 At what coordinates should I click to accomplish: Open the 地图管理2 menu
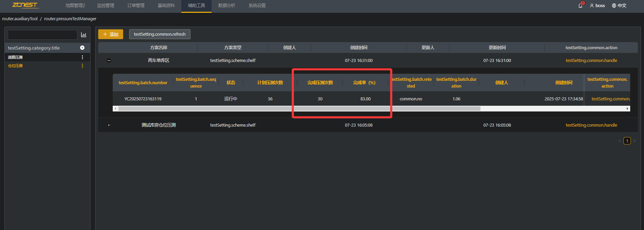[x=75, y=5]
